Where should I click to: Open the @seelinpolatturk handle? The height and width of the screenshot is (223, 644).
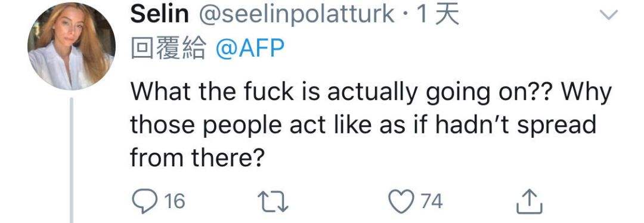(x=297, y=16)
